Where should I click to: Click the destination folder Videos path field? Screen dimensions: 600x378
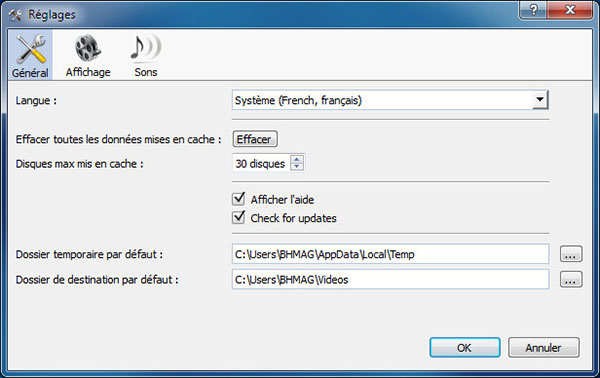click(390, 279)
